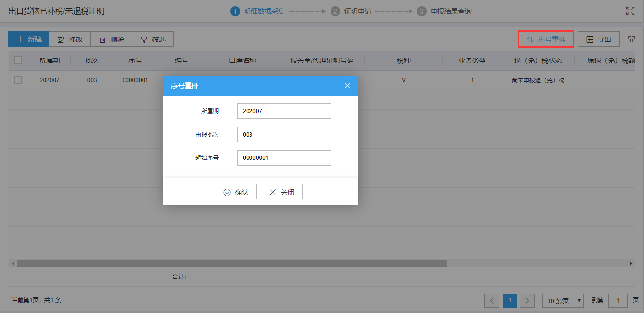Click the 确认 button in dialog
This screenshot has width=644, height=313.
[236, 192]
